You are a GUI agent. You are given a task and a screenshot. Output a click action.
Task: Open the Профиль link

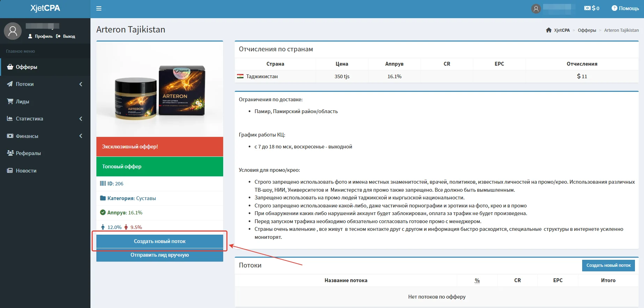point(41,36)
